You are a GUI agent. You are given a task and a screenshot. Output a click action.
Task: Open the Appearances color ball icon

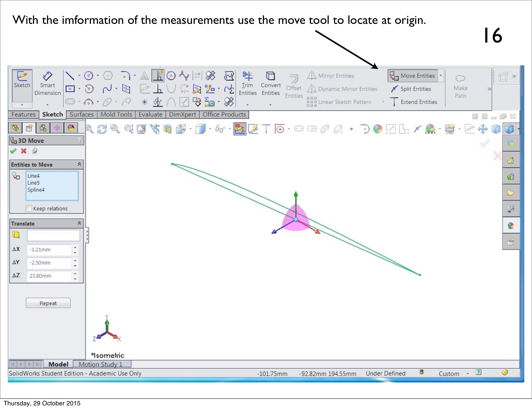click(510, 225)
